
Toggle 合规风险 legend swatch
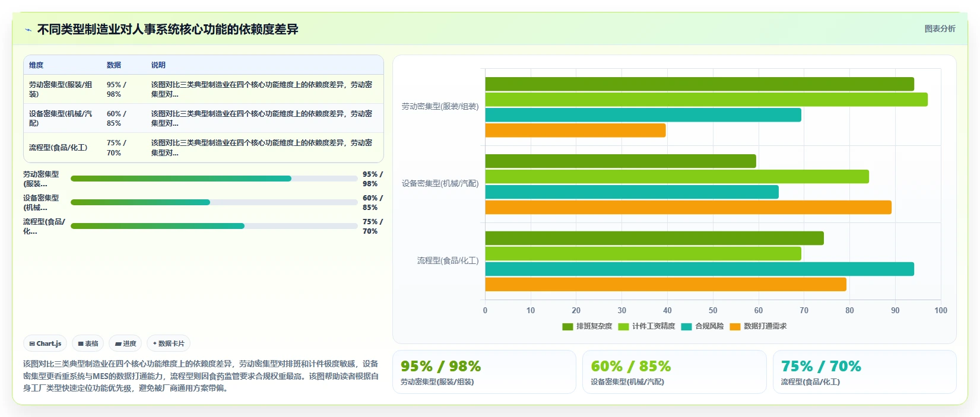686,326
